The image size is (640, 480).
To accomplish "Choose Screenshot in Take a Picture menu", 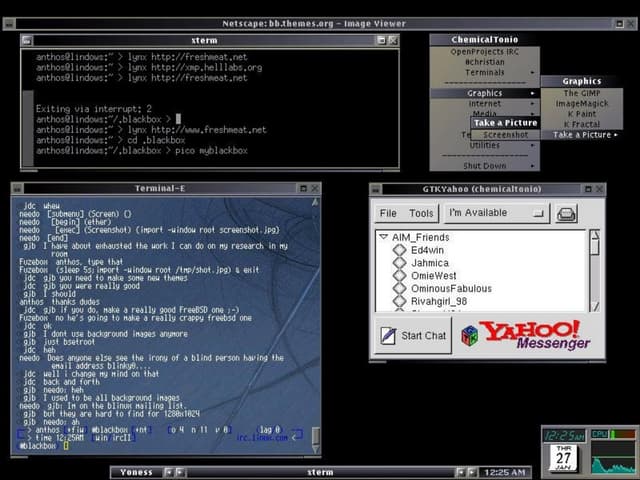I will (506, 134).
